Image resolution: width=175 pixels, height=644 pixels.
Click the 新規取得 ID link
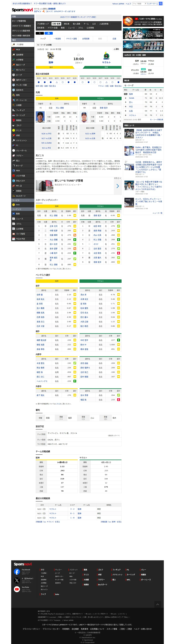click(52, 9)
